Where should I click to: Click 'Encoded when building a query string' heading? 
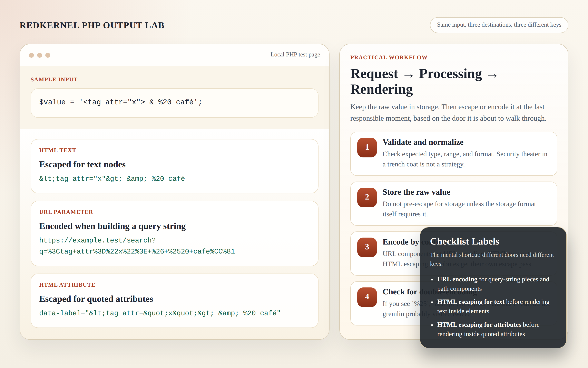(112, 226)
